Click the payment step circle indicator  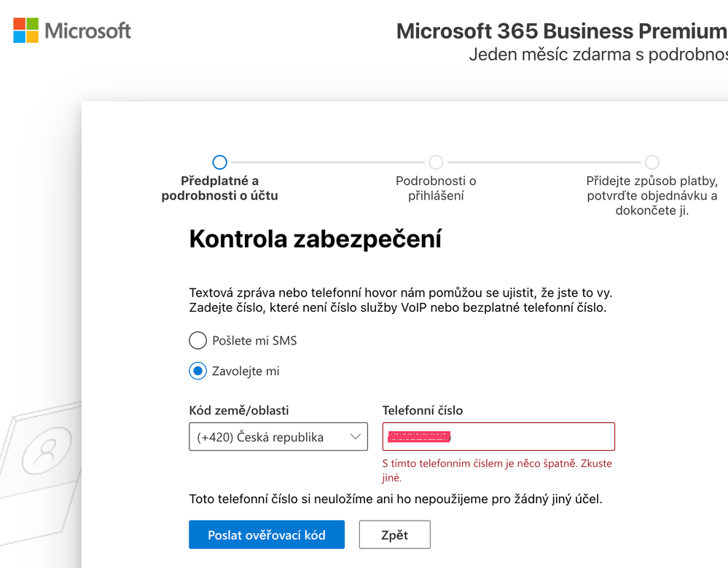[x=652, y=162]
